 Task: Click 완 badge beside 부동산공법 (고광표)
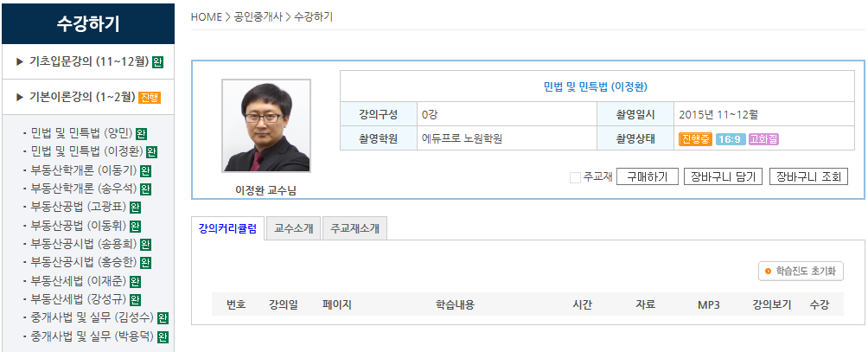pyautogui.click(x=135, y=208)
